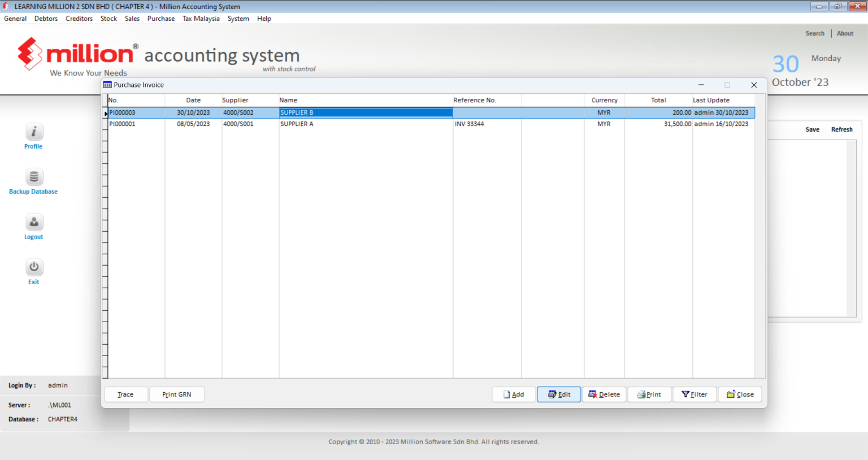Click the Last Update column header
This screenshot has height=460, width=868.
coord(723,100)
